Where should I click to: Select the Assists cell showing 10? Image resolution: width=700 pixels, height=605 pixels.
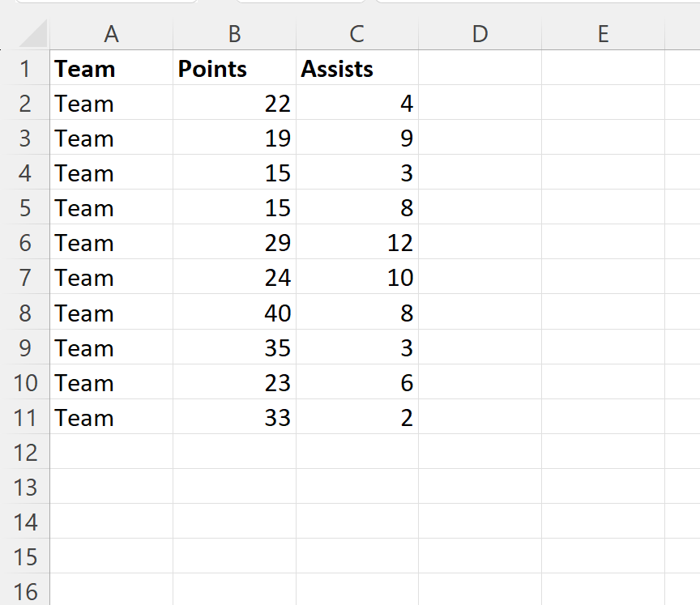357,278
